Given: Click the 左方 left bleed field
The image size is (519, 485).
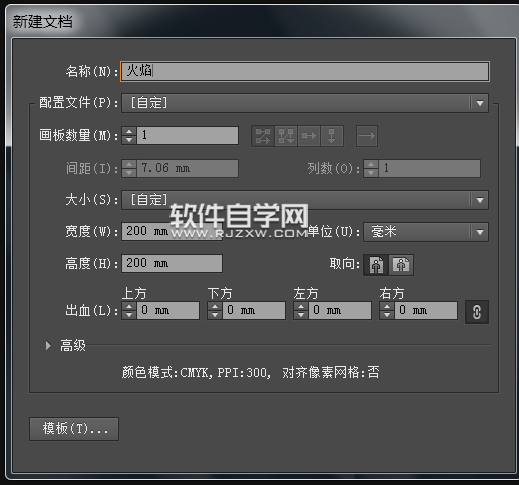Looking at the screenshot, I should tap(340, 310).
